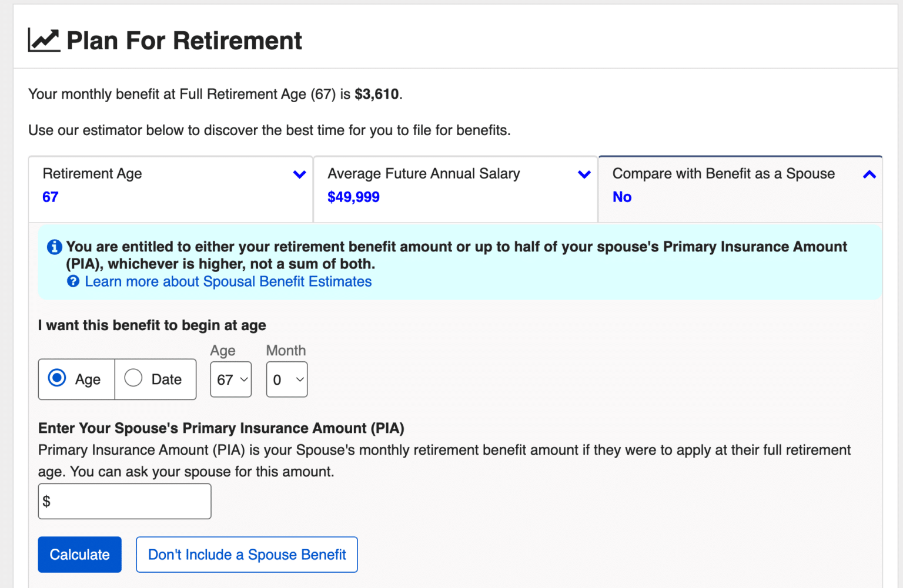
Task: Click the blue info icon in the spousal notice
Action: (54, 247)
